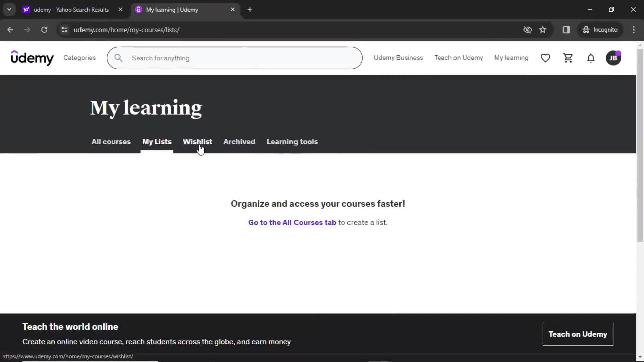Close the Yahoo Search Results tab
This screenshot has width=644, height=362.
(x=120, y=10)
